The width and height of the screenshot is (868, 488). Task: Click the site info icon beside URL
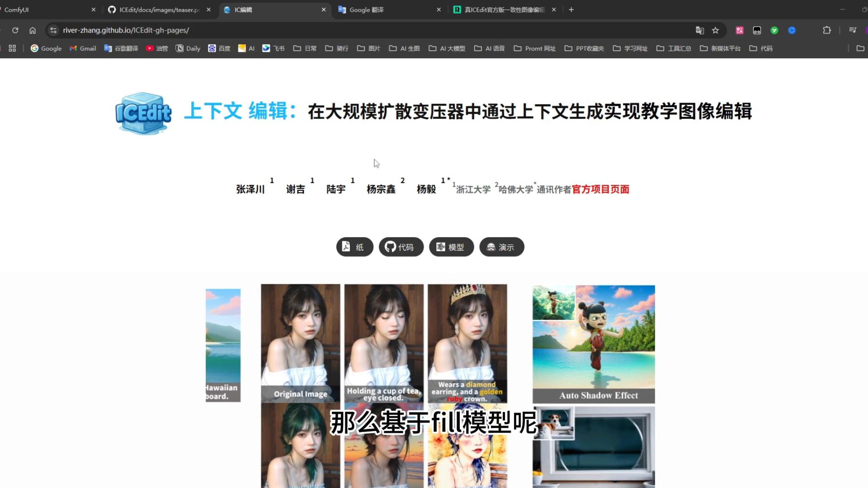tap(53, 30)
